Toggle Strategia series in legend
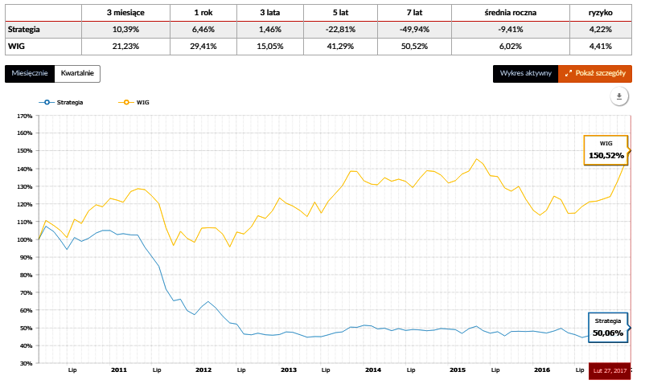 click(61, 102)
